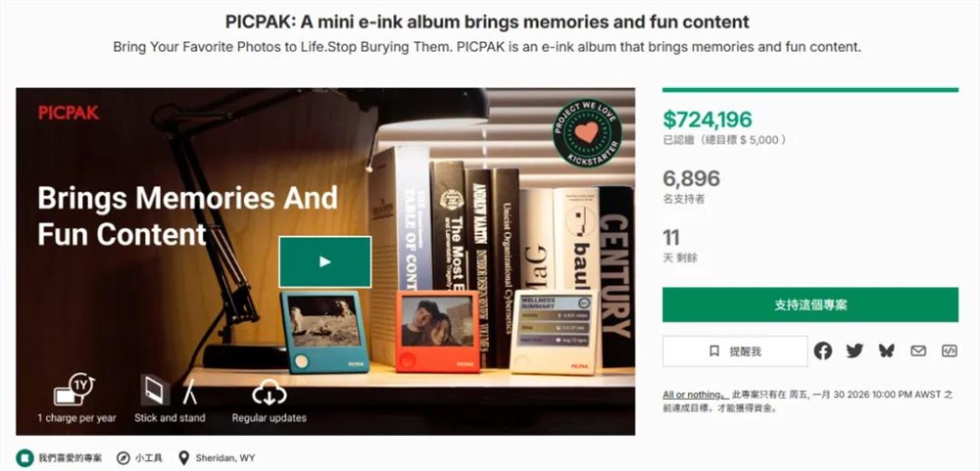Open the Sheridan, WY location link
980x471 pixels.
coord(225,457)
